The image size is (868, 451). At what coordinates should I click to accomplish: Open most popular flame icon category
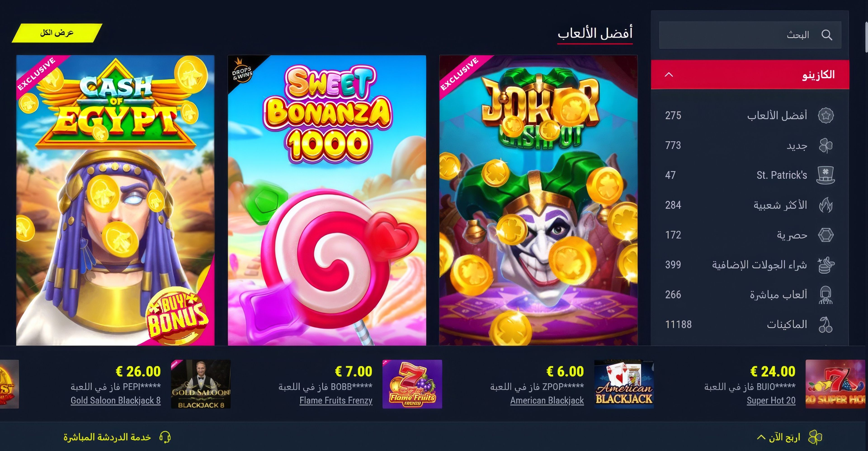(826, 205)
